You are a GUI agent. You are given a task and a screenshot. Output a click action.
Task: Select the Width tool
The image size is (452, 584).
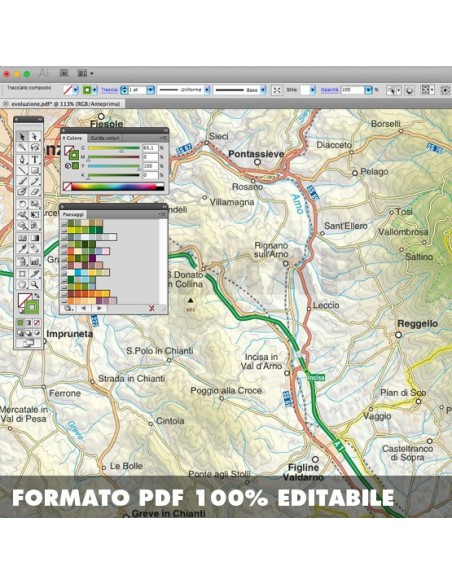click(22, 215)
